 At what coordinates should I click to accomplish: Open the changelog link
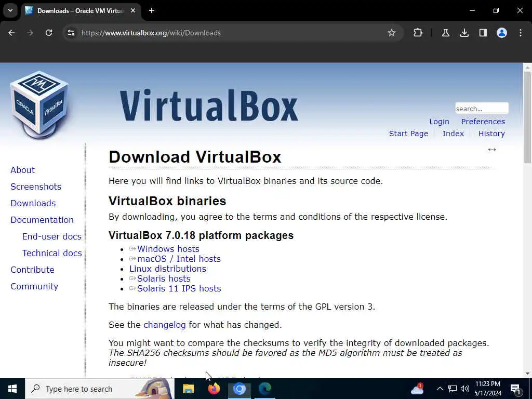(165, 325)
